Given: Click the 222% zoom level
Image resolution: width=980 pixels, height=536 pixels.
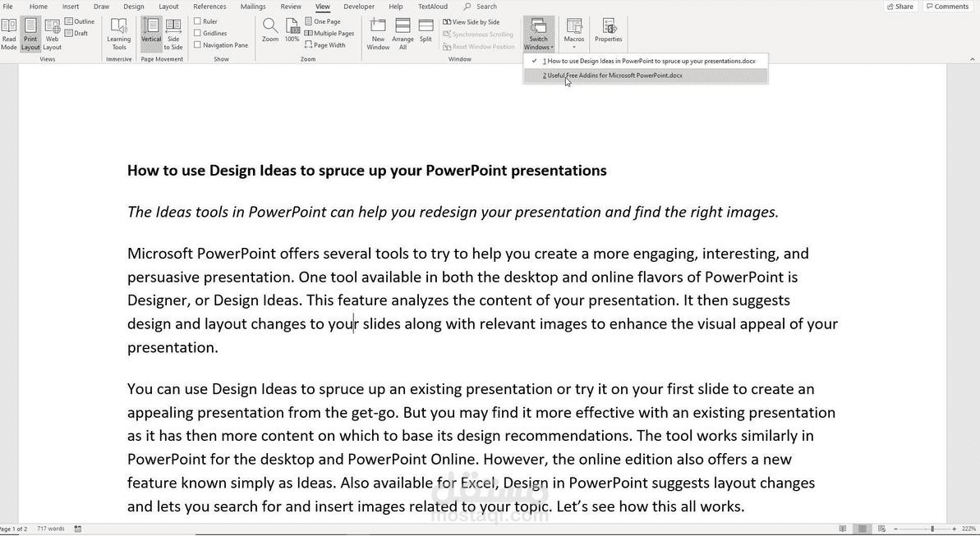Looking at the screenshot, I should point(968,529).
